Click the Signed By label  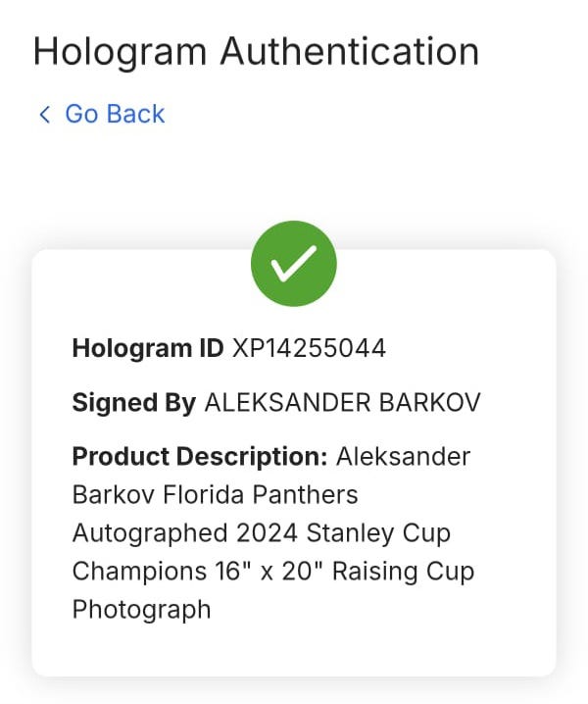(x=134, y=403)
